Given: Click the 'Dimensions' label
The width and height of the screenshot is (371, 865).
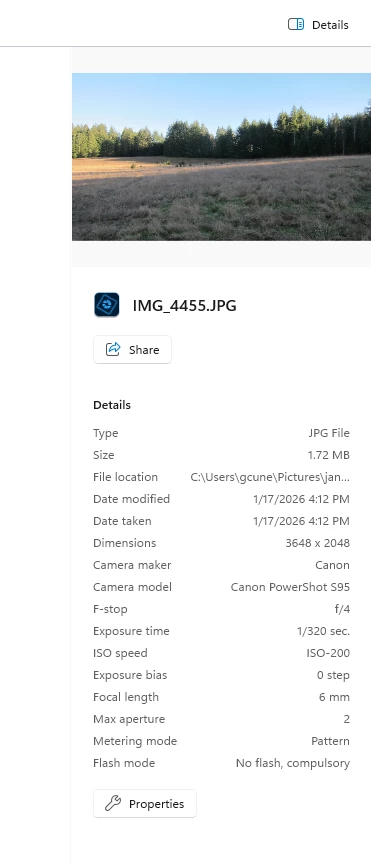Looking at the screenshot, I should pos(125,543).
